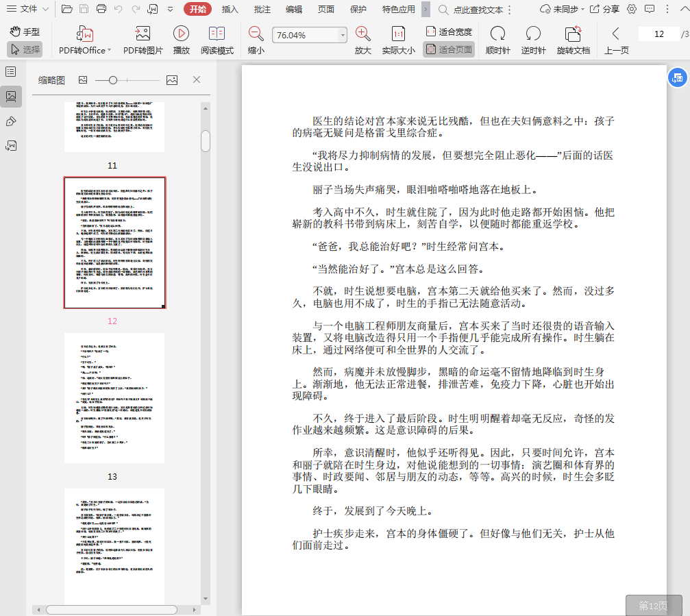Select page 13 thumbnail

[114, 397]
